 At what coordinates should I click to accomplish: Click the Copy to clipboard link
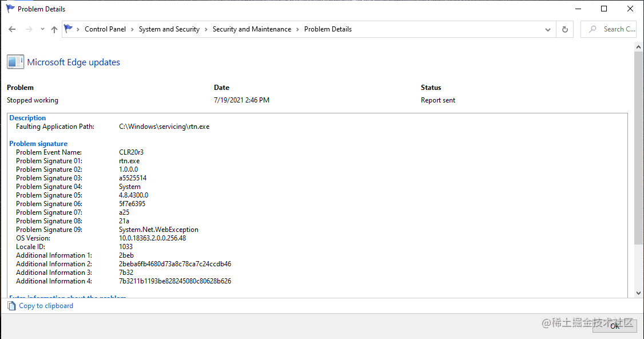coord(46,306)
